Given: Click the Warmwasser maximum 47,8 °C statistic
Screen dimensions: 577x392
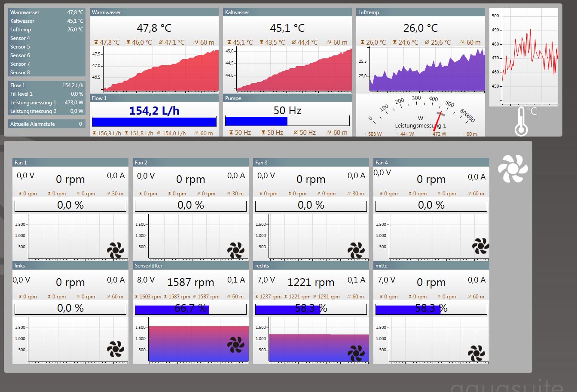Looking at the screenshot, I should pyautogui.click(x=107, y=43).
